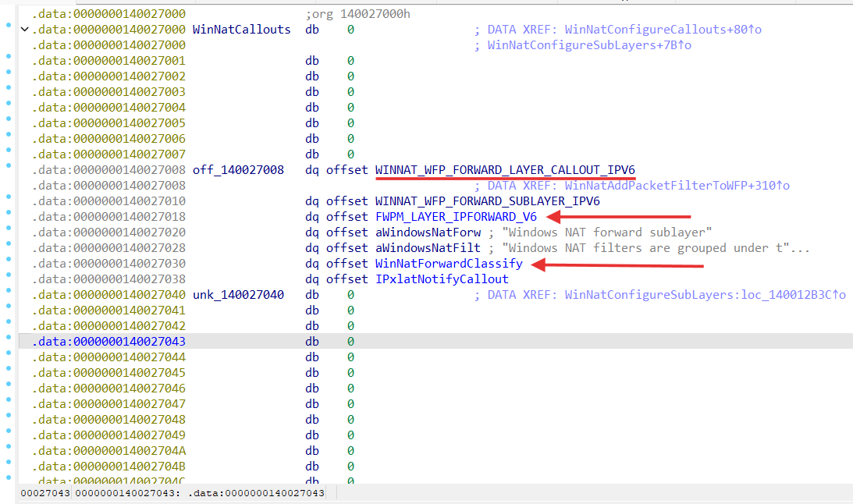Screen dimensions: 853x504
Task: Go to IPxlatNotifyCallout function offset
Action: pos(442,279)
